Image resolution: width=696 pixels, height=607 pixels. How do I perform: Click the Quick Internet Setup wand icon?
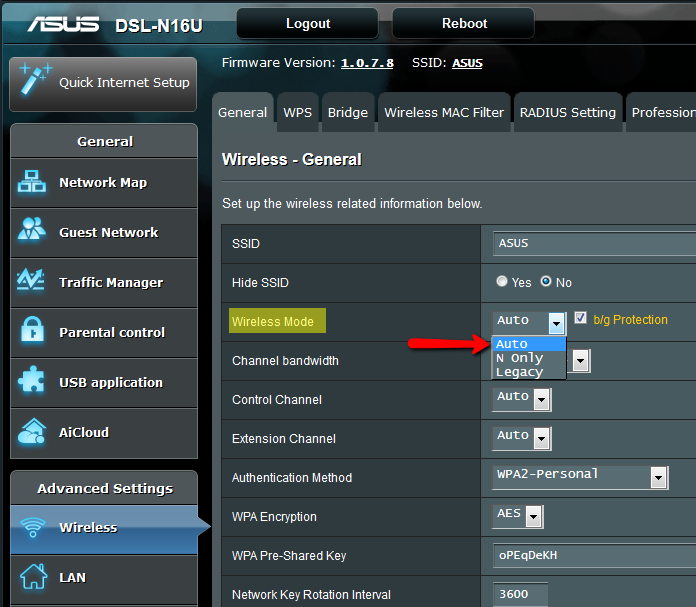[x=34, y=81]
